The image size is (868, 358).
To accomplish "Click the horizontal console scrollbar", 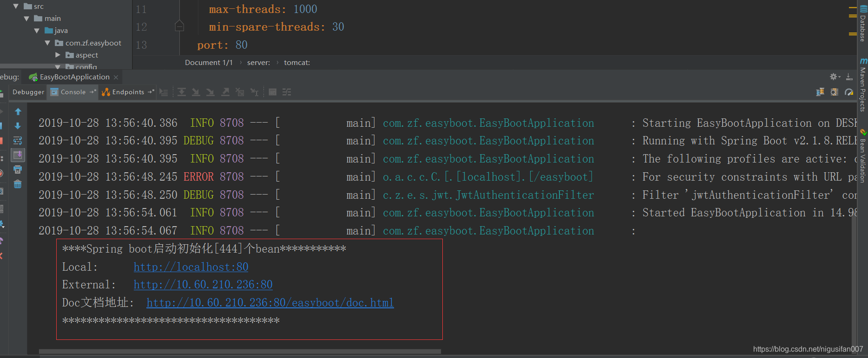I will coord(240,351).
